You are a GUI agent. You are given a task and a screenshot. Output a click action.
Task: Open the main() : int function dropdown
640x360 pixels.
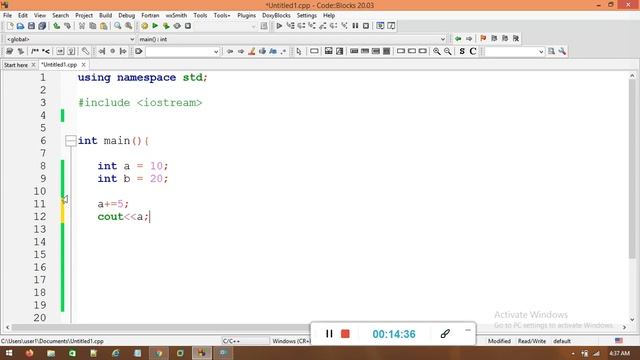292,39
